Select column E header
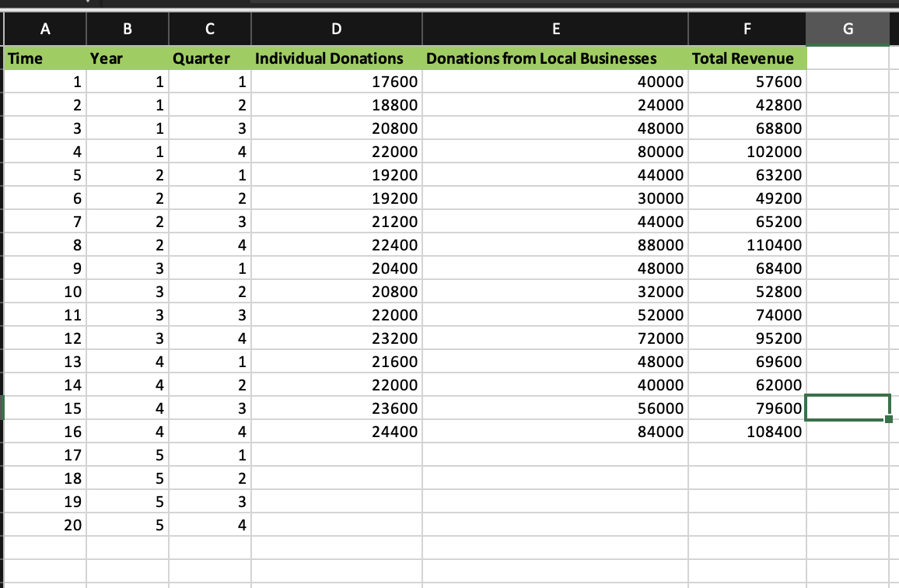The width and height of the screenshot is (899, 588). pyautogui.click(x=555, y=29)
